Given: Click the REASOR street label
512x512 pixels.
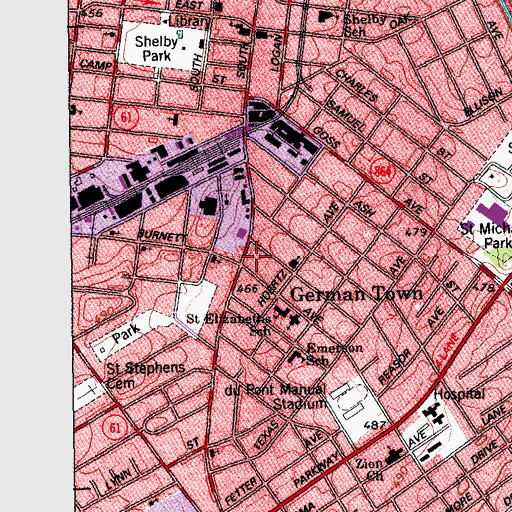Looking at the screenshot, I should (x=394, y=366).
